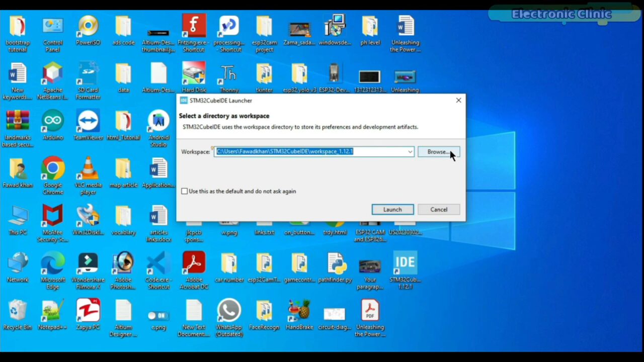Select the landmarks based secu... WinRAR archive
This screenshot has width=644, height=362.
pos(18,129)
